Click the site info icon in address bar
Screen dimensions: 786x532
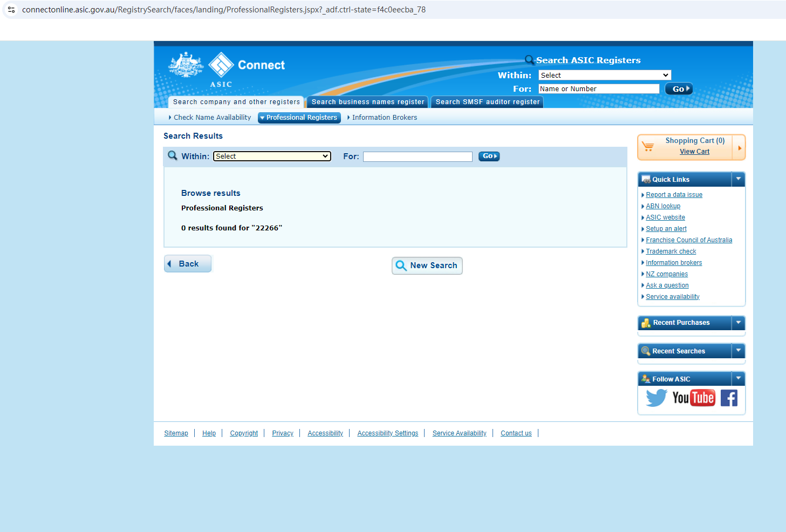click(11, 10)
